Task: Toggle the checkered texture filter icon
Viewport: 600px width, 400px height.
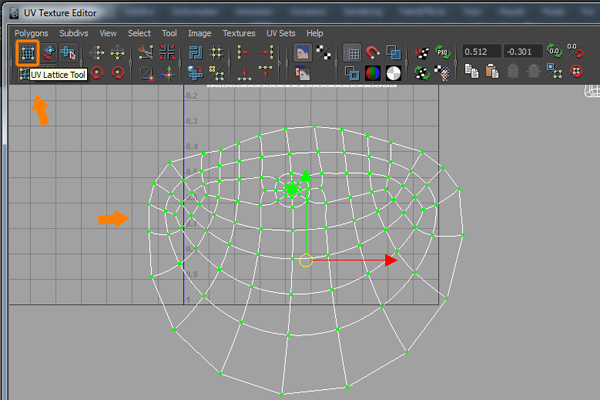Action: [324, 53]
